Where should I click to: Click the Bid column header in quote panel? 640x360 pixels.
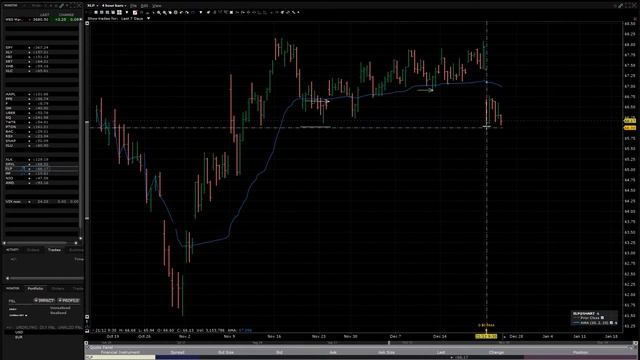coord(279,352)
